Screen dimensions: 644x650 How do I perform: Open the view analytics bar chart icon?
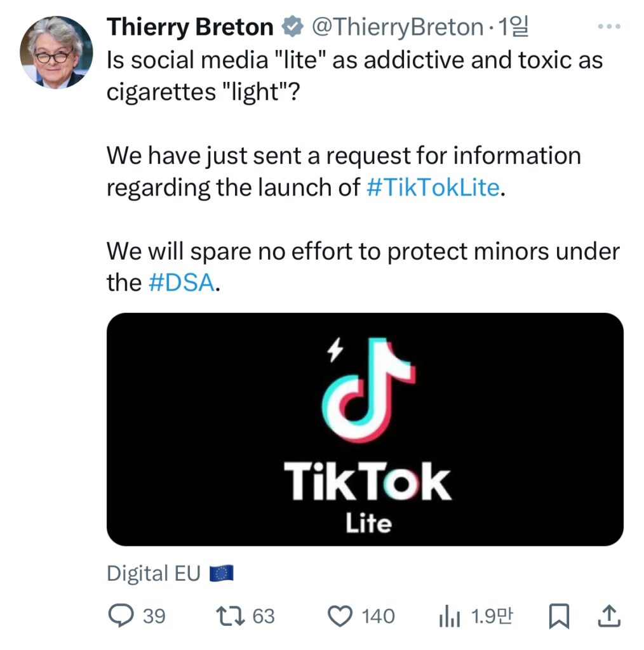pyautogui.click(x=450, y=616)
